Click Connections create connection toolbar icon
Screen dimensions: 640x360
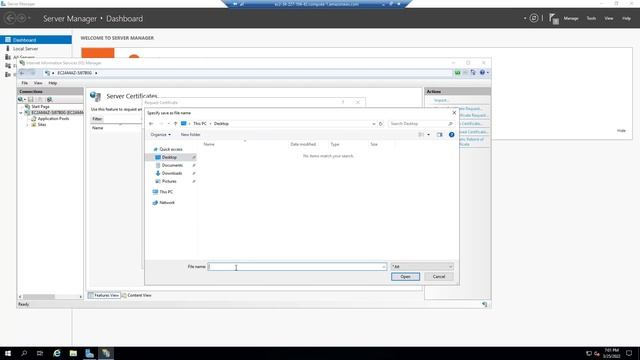21,100
